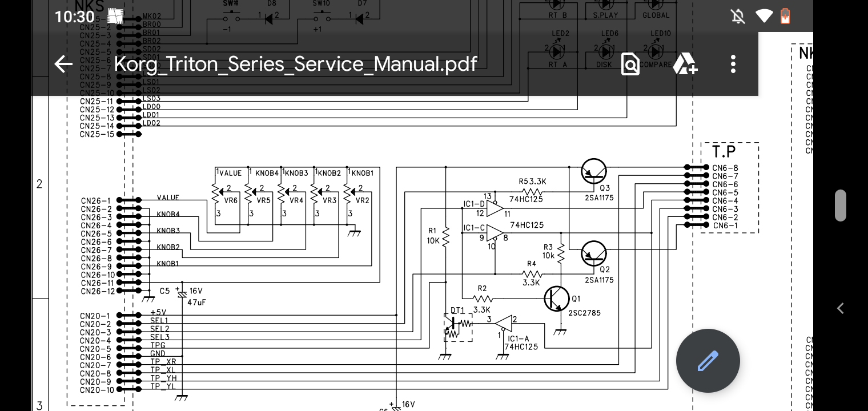The width and height of the screenshot is (868, 411).
Task: Tap the 10:30 clock in status bar
Action: coord(74,17)
